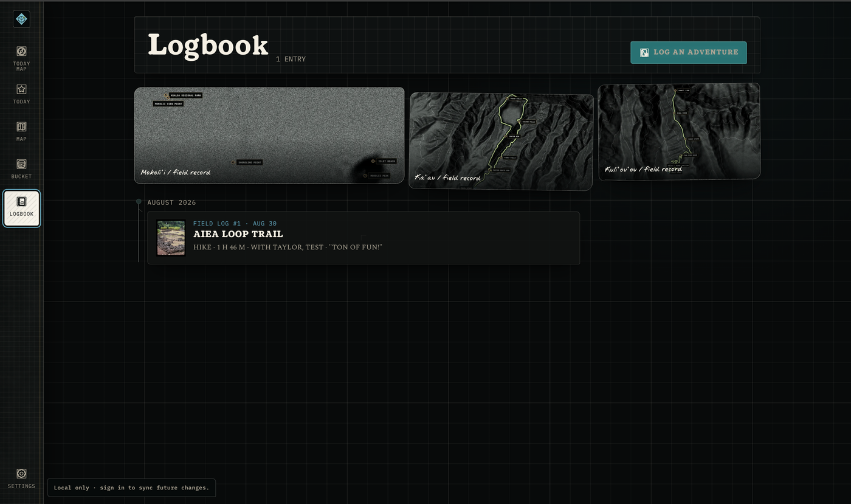Click the app logo diamond icon
This screenshot has width=851, height=504.
pyautogui.click(x=21, y=19)
